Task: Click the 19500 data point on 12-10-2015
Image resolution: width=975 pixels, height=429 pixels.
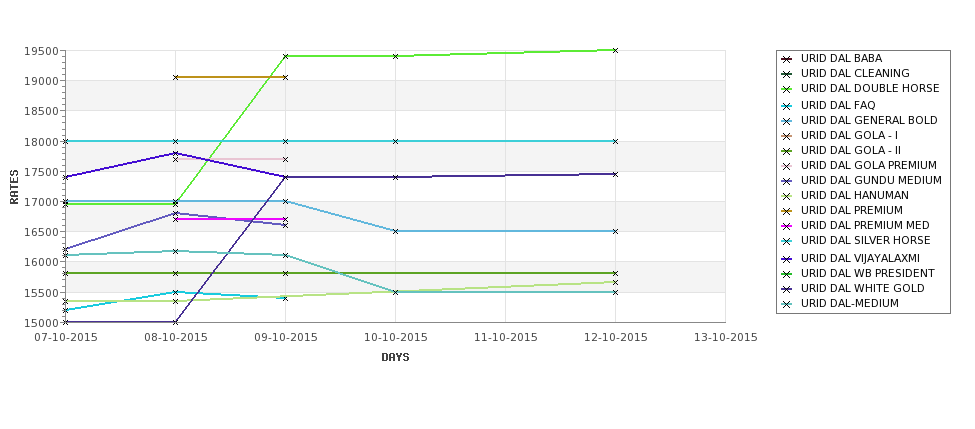Action: tap(616, 50)
